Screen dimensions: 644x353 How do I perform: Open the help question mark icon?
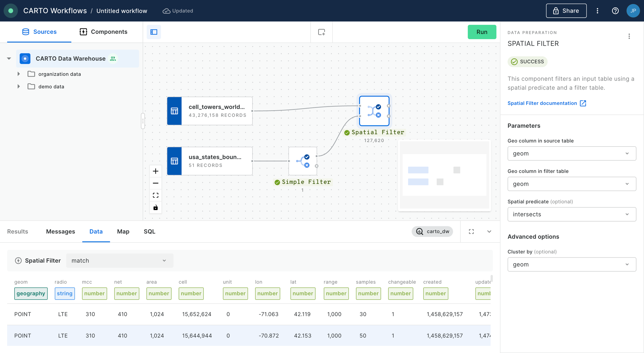coord(615,11)
